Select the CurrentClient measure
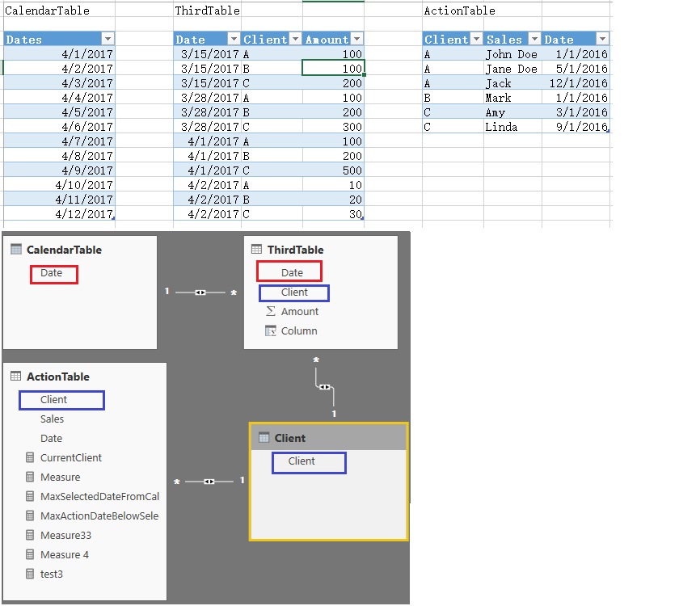Screen dimensions: 700x606 (71, 457)
